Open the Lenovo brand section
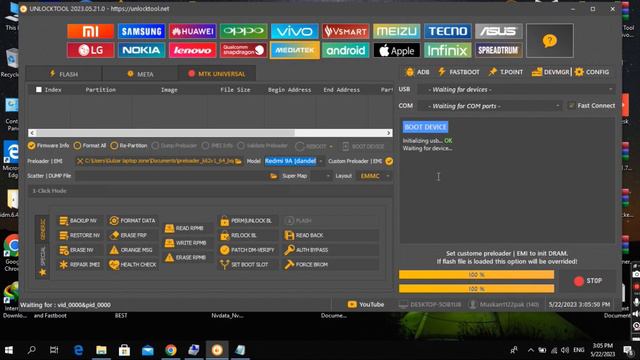Screen dimensions: 640x360 tap(192, 50)
